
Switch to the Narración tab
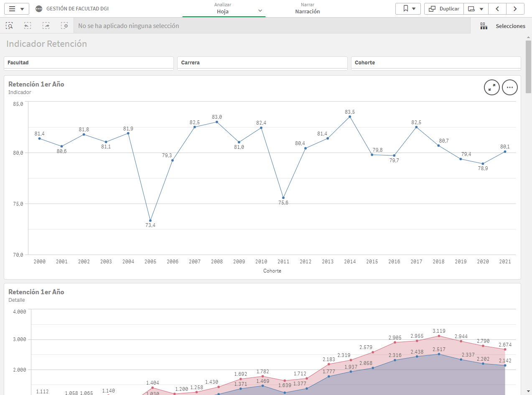[x=308, y=9]
